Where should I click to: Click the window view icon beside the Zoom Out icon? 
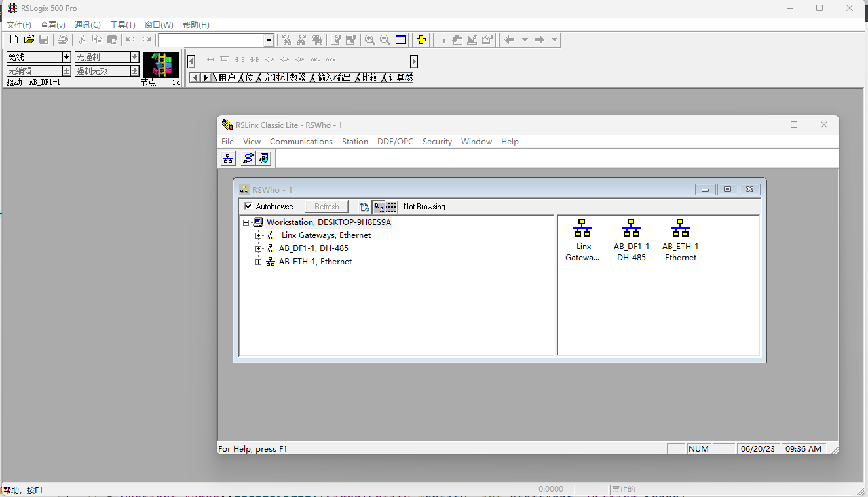401,40
